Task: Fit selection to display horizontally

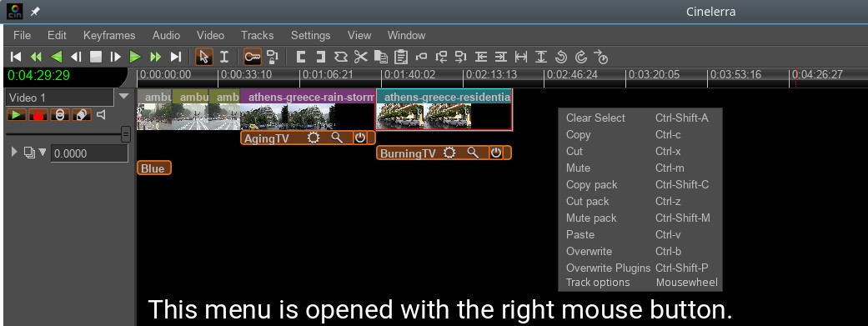Action: click(x=521, y=57)
